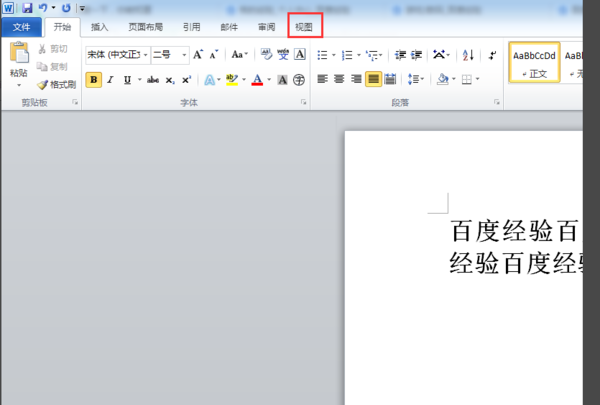Image resolution: width=600 pixels, height=405 pixels.
Task: Switch to the 插入 tab
Action: coord(99,27)
